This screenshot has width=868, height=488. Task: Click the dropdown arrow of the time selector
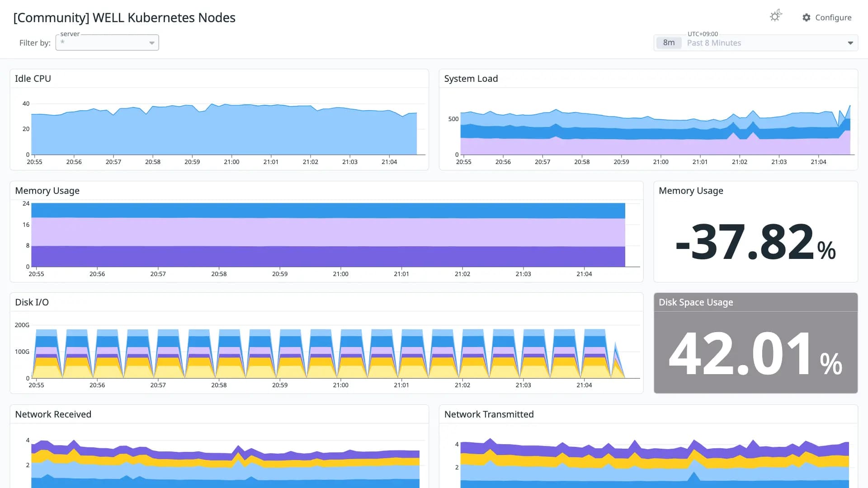pyautogui.click(x=850, y=43)
